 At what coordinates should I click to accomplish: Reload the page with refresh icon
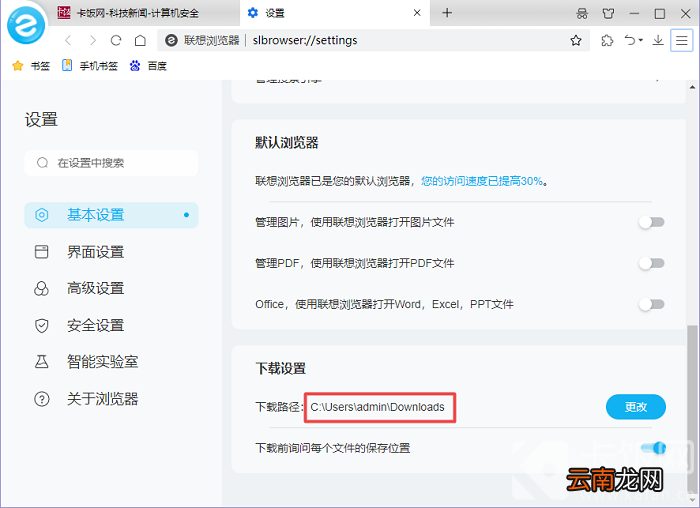point(116,41)
